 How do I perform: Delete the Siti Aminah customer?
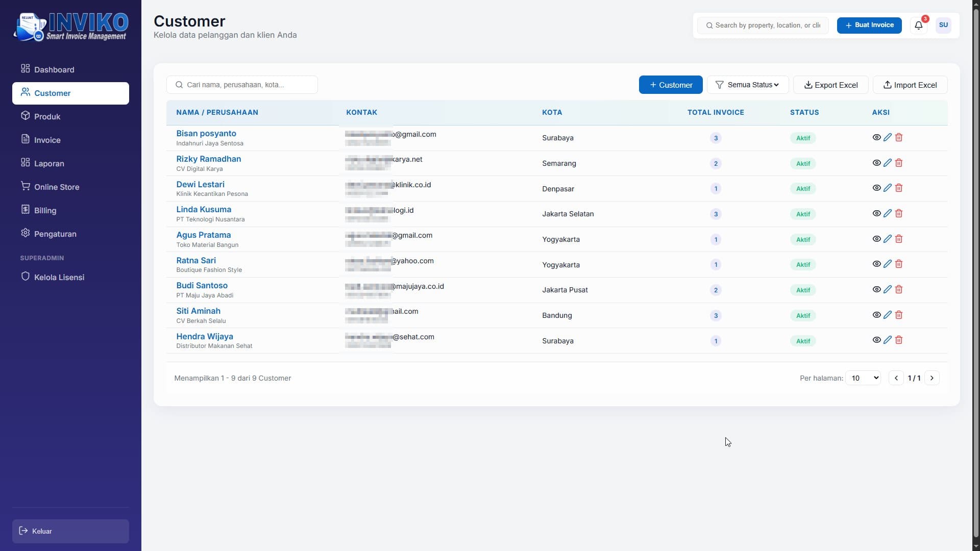coord(899,315)
